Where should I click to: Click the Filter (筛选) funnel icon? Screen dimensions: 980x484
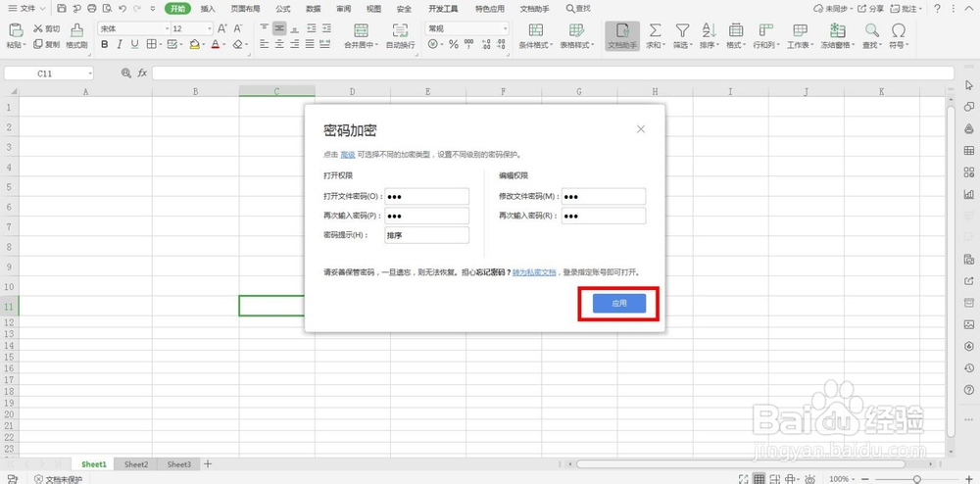pos(682,30)
